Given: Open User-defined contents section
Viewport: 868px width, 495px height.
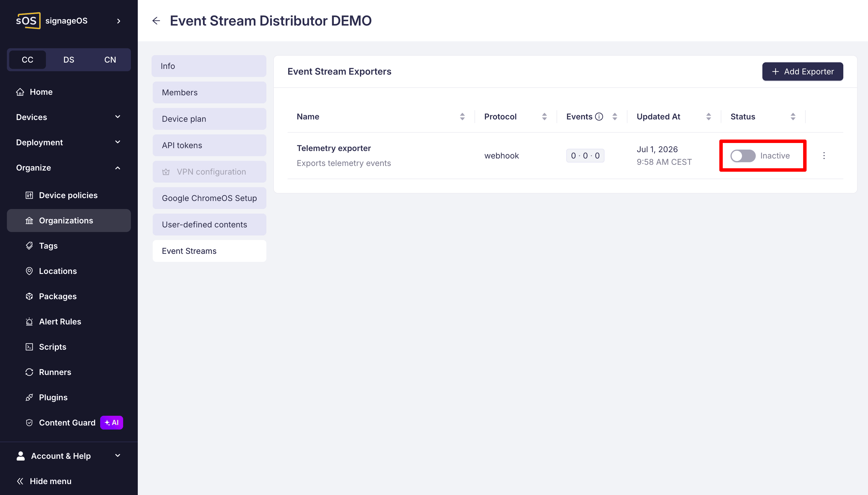Looking at the screenshot, I should pyautogui.click(x=209, y=224).
